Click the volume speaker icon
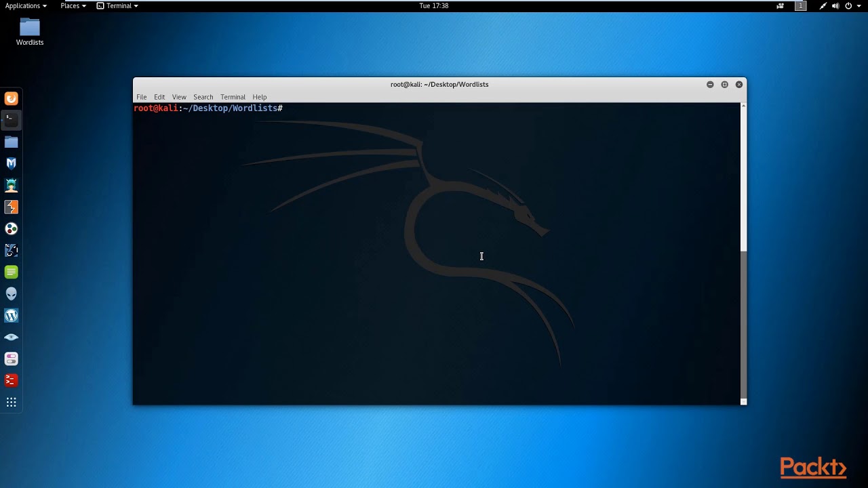 (x=835, y=6)
